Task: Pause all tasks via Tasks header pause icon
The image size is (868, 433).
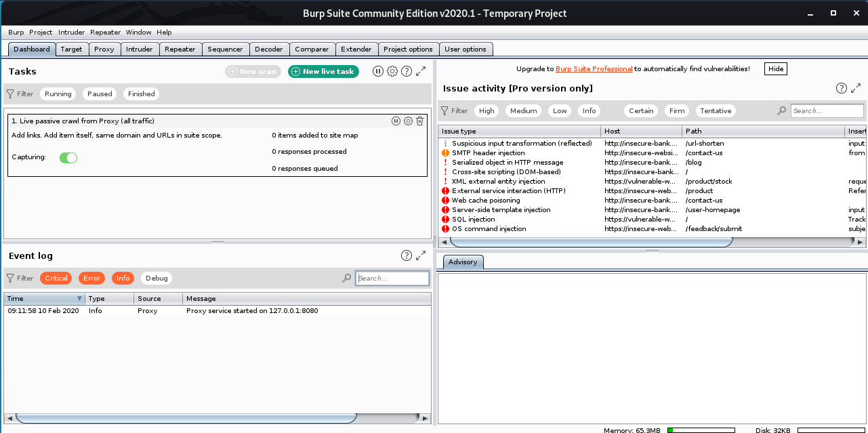Action: pyautogui.click(x=378, y=71)
